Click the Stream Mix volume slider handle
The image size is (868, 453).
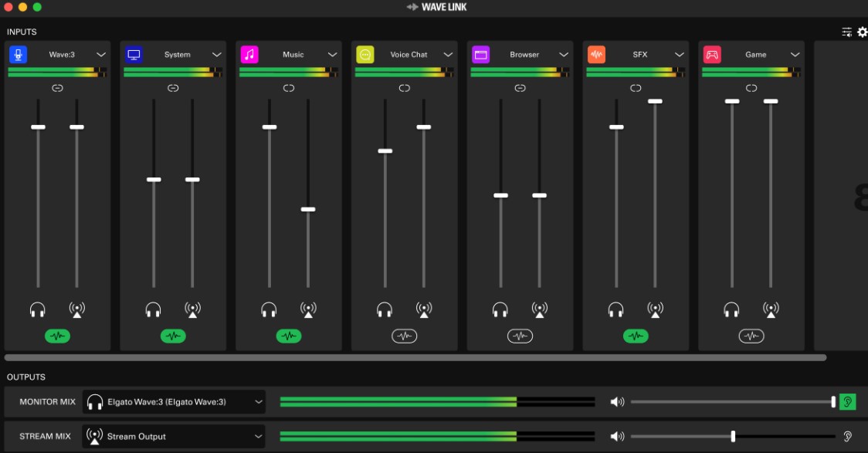(734, 436)
